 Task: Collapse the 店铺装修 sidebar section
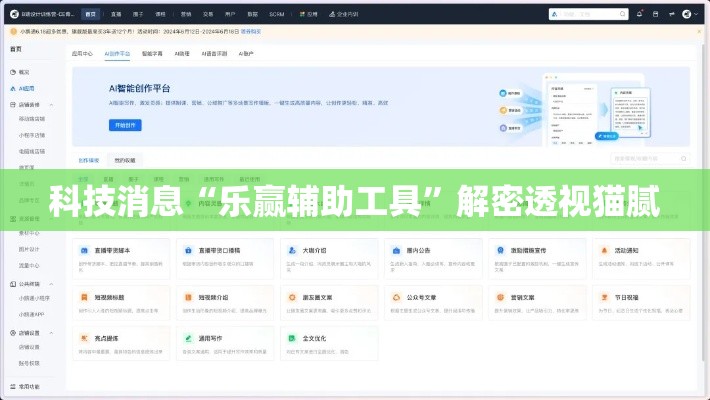(51, 105)
